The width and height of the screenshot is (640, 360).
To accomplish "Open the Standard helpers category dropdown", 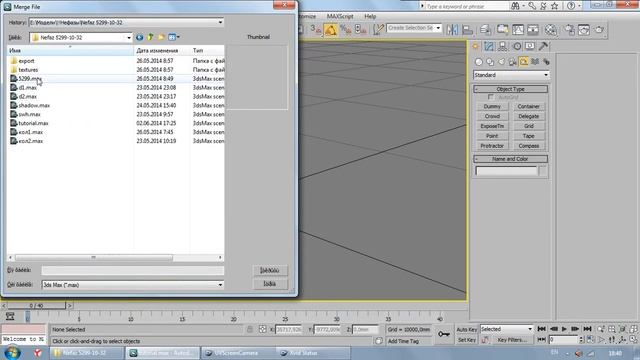I will coord(511,75).
